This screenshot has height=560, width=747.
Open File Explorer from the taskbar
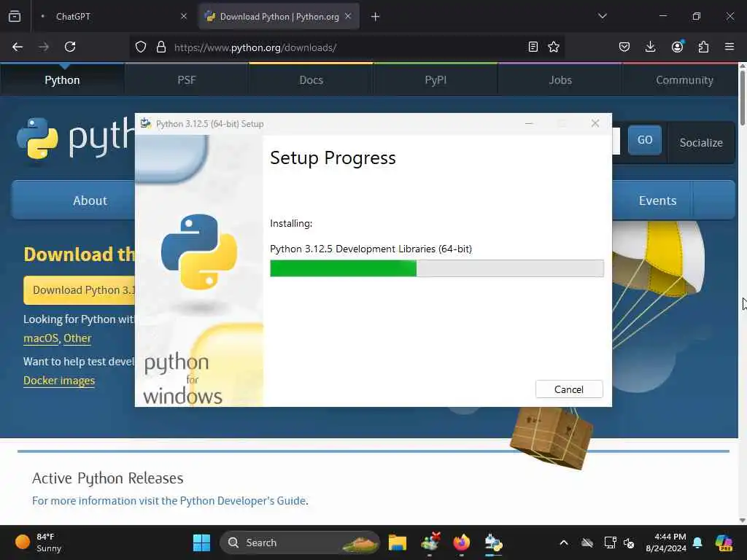click(x=398, y=542)
